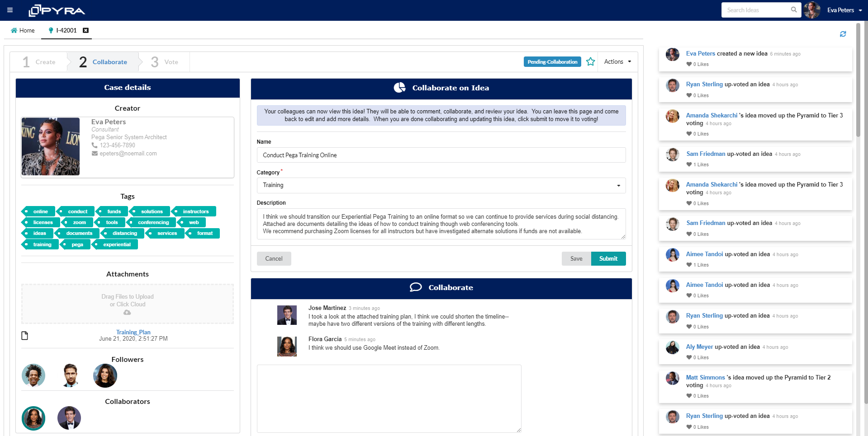
Task: Click the instructors tag
Action: point(194,211)
